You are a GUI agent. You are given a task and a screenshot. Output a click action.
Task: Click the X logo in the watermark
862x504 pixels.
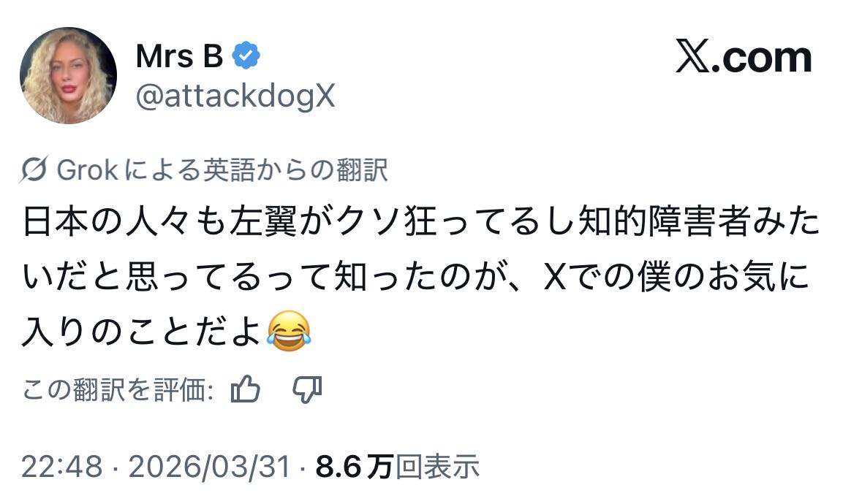692,58
